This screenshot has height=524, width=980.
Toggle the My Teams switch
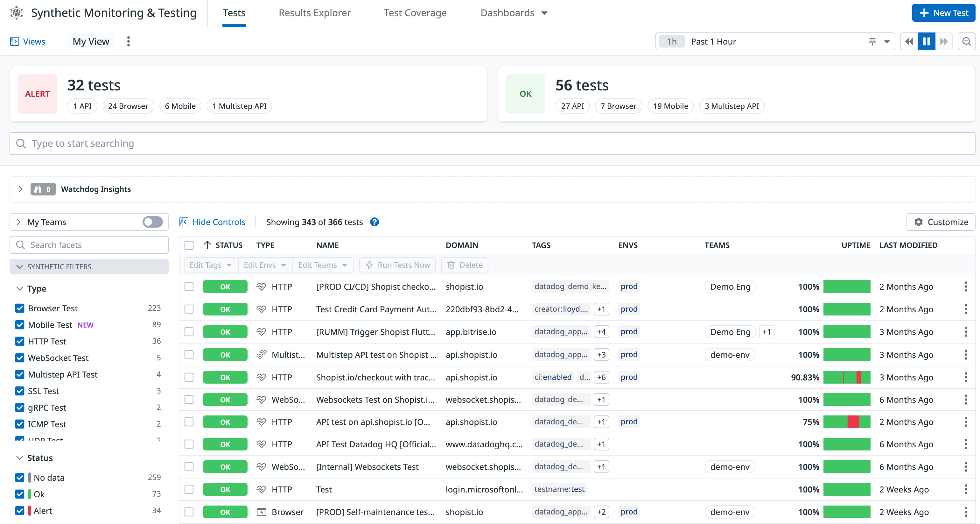pyautogui.click(x=152, y=222)
